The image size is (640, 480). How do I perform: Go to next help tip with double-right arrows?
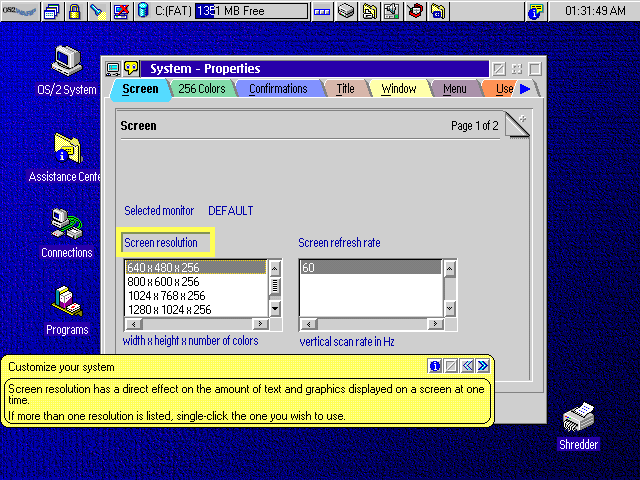pos(482,366)
